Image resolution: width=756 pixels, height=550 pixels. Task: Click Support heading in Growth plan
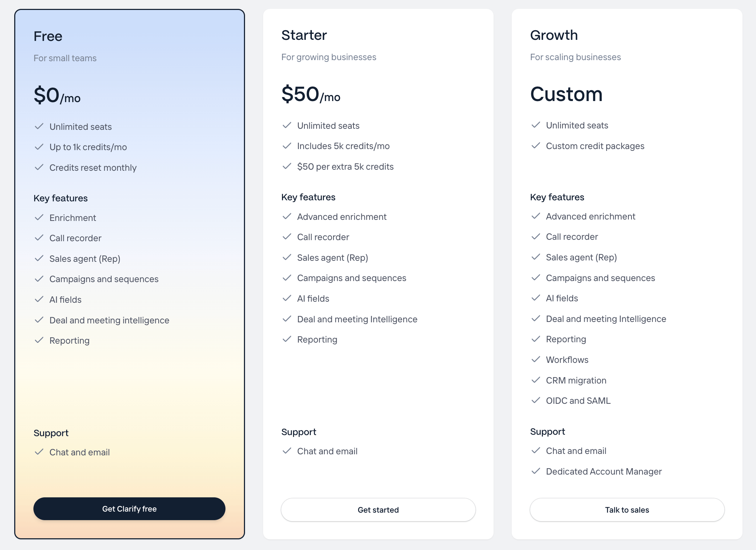point(547,432)
